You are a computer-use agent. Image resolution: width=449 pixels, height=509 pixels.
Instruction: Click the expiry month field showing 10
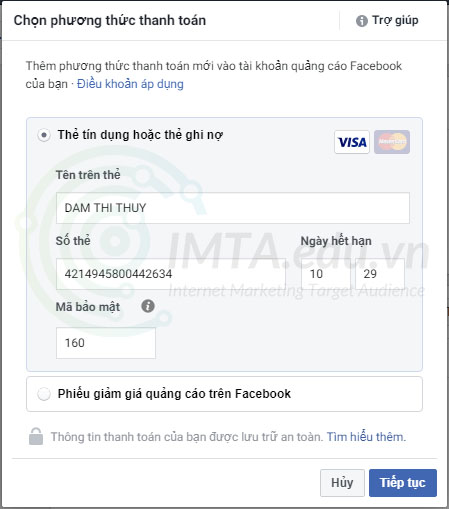point(326,274)
